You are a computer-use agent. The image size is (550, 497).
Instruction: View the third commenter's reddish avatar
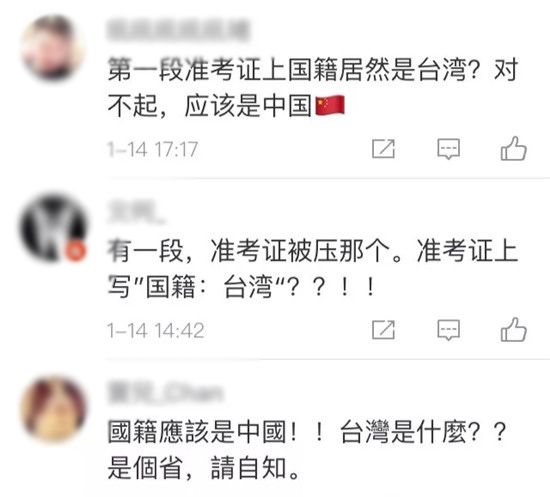53,409
